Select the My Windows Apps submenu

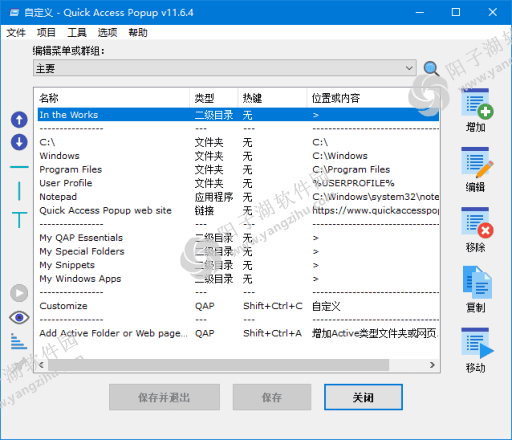238,279
